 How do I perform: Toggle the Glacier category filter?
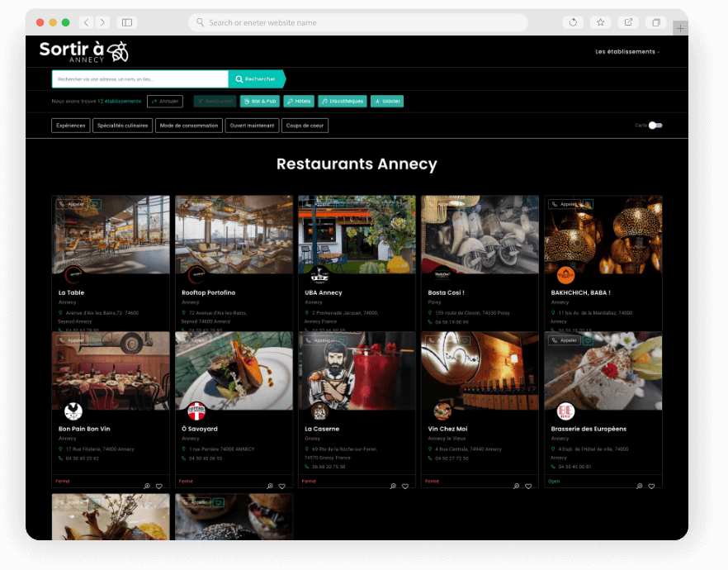[387, 102]
